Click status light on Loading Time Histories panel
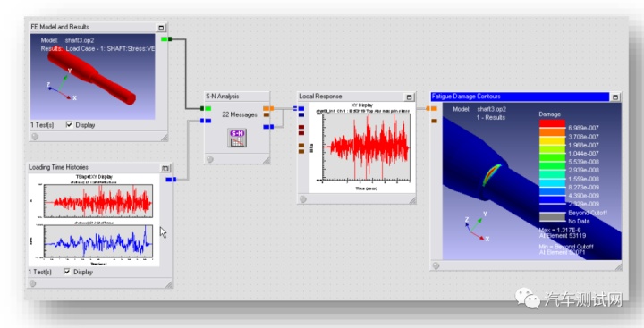644x328 pixels. tap(33, 283)
